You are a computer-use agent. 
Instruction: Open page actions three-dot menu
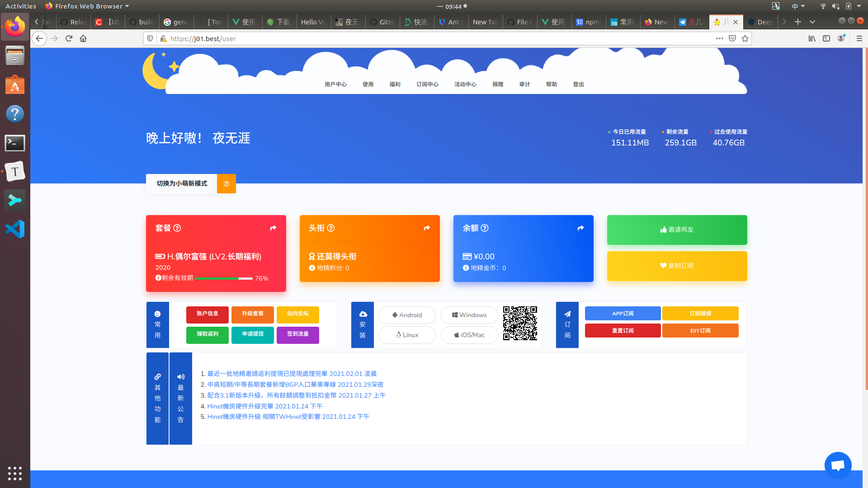[x=719, y=38]
